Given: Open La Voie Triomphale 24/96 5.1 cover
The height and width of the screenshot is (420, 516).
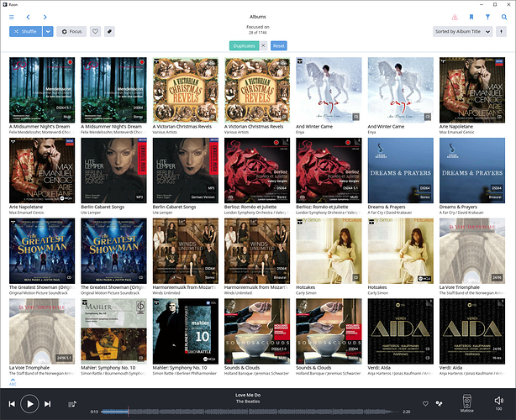Looking at the screenshot, I should click(42, 331).
